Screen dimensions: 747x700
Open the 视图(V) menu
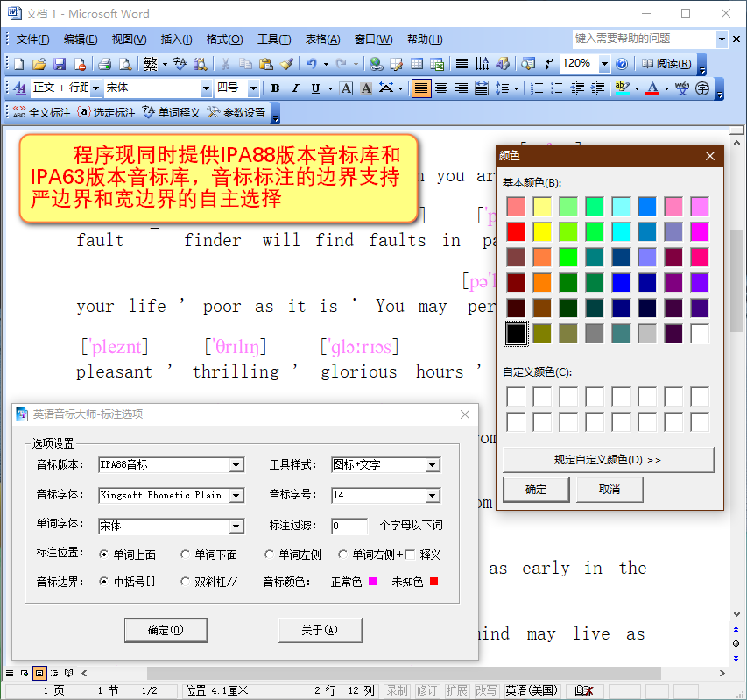click(x=129, y=39)
